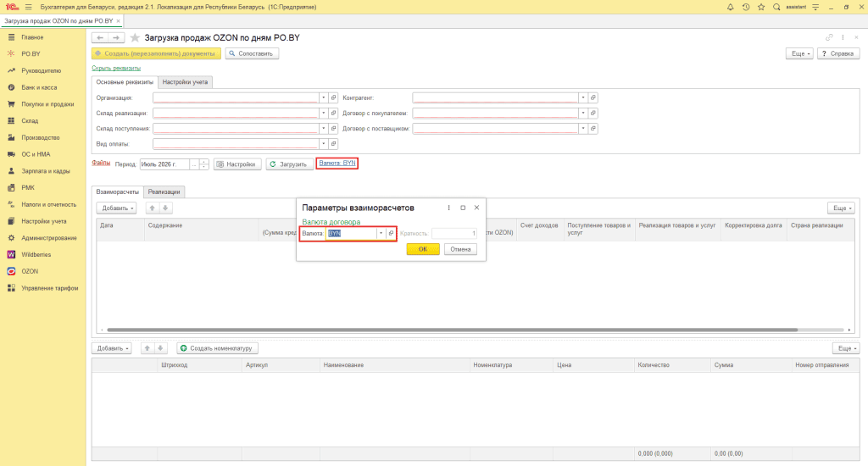
Task: Click the Зарплата и кадры sidebar icon
Action: [11, 171]
